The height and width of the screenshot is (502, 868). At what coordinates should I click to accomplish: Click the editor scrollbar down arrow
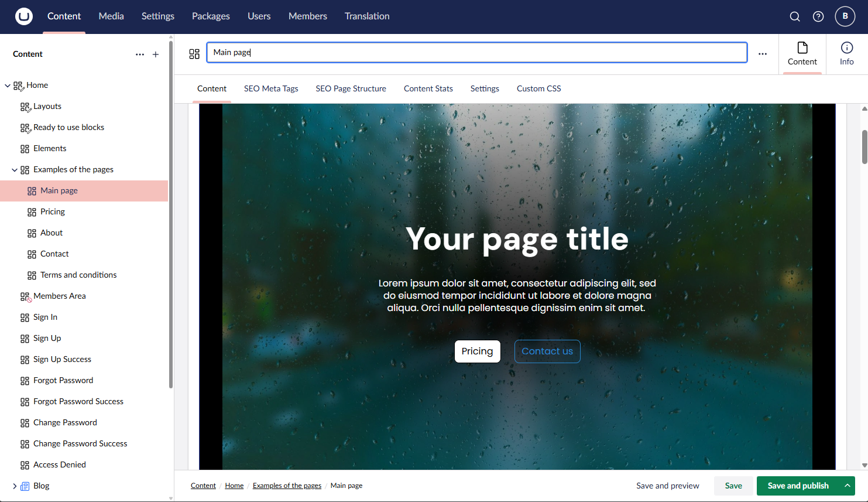864,465
